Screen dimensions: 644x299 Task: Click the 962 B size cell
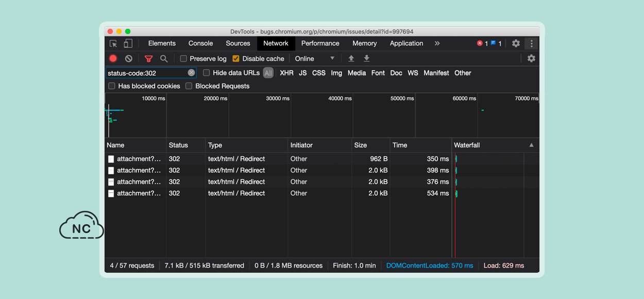[x=379, y=159]
